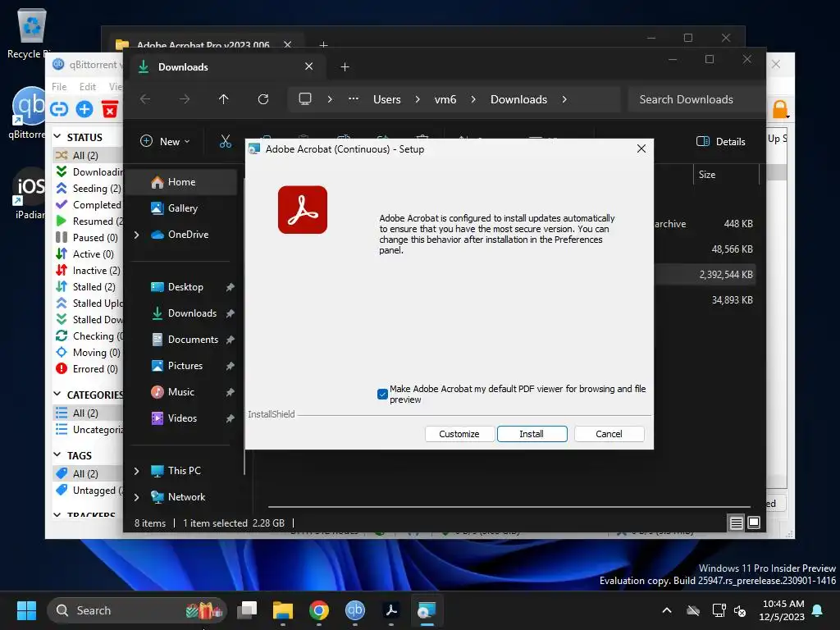The width and height of the screenshot is (840, 630).
Task: Open the Windows Start menu
Action: click(x=26, y=610)
